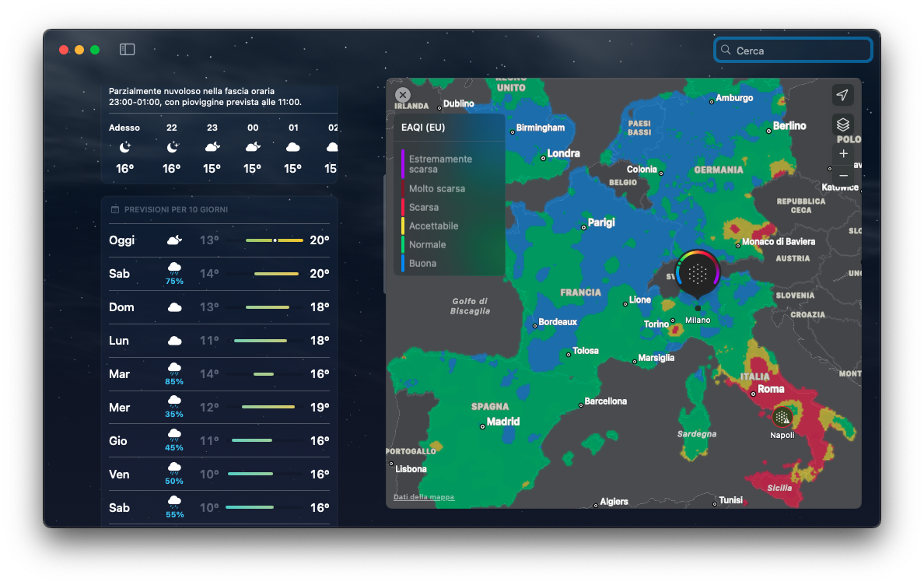Image resolution: width=924 pixels, height=585 pixels.
Task: Select the Oggi forecast row
Action: pos(219,240)
